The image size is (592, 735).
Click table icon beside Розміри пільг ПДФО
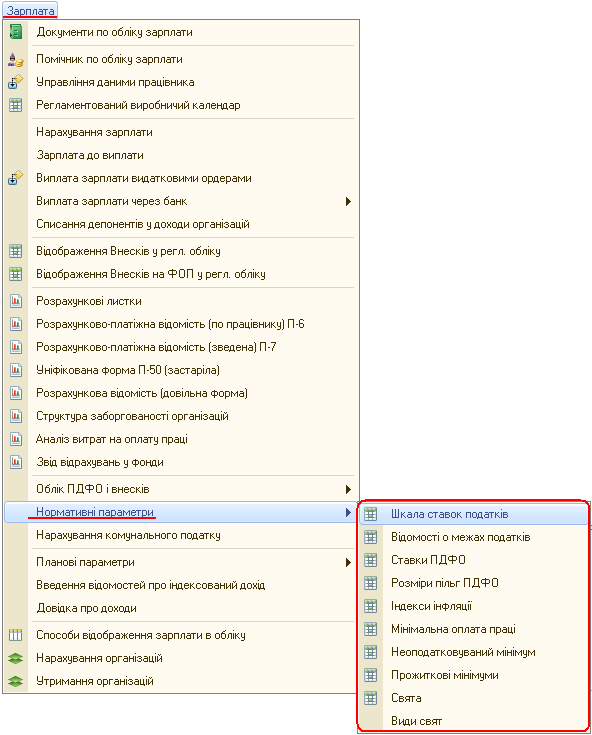[371, 583]
